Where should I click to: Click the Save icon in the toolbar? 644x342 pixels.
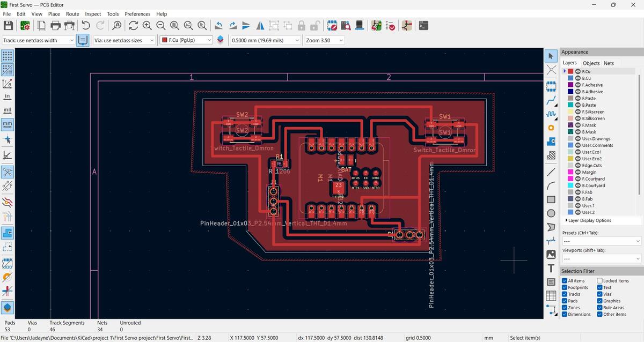click(8, 25)
